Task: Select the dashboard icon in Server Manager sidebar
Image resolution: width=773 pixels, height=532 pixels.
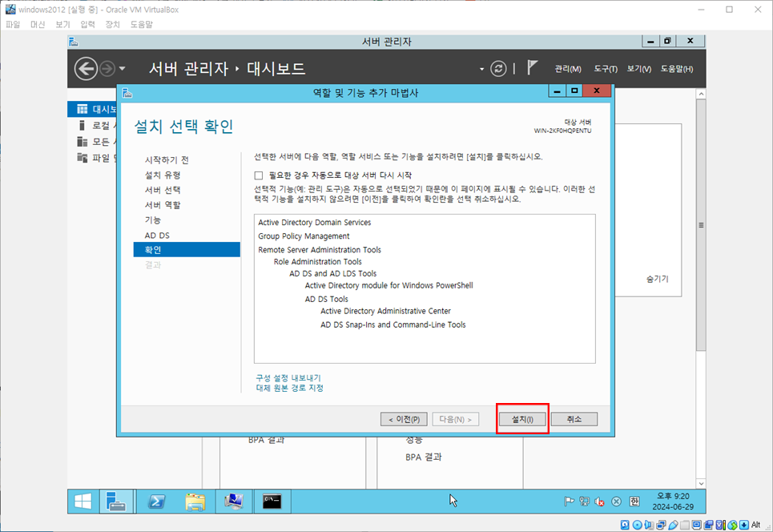Action: (83, 109)
